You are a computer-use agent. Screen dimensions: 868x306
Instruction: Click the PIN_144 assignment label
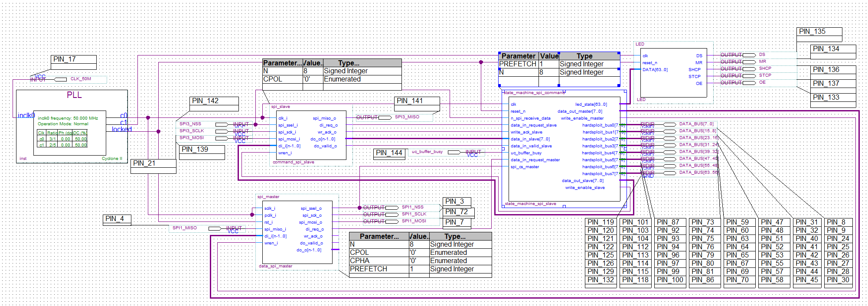[x=389, y=153]
